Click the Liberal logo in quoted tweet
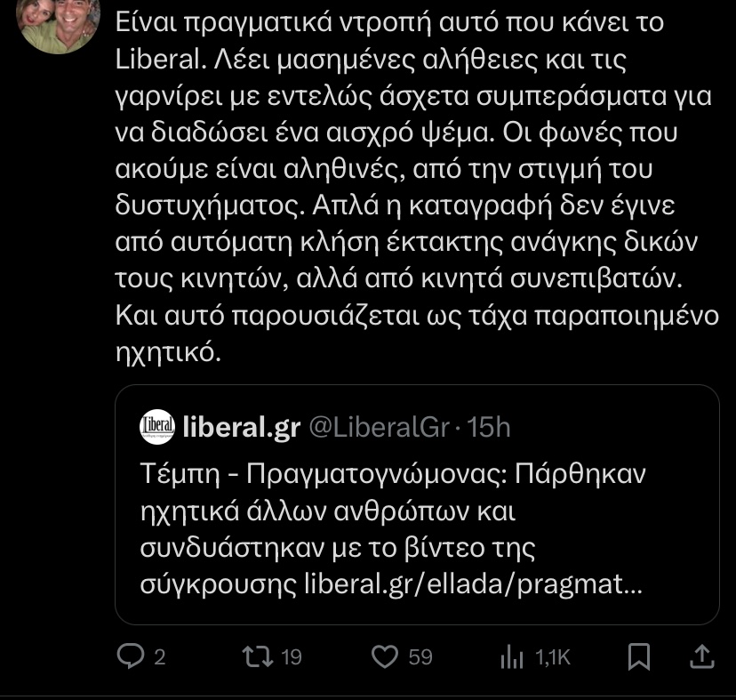This screenshot has height=700, width=736. (157, 427)
